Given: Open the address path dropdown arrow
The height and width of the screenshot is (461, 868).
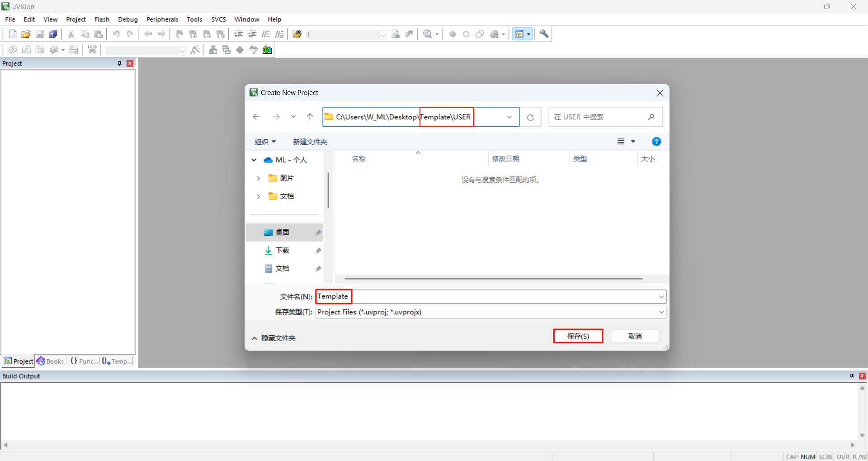Looking at the screenshot, I should click(x=509, y=117).
